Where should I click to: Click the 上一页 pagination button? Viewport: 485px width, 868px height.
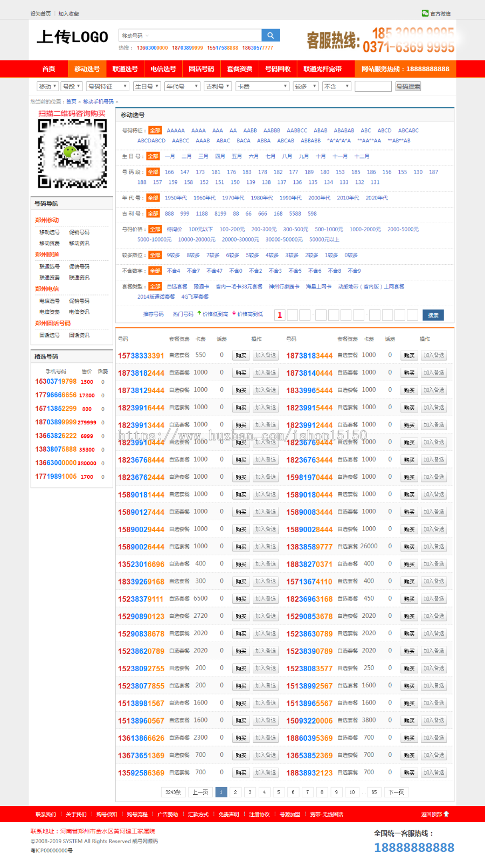point(200,792)
